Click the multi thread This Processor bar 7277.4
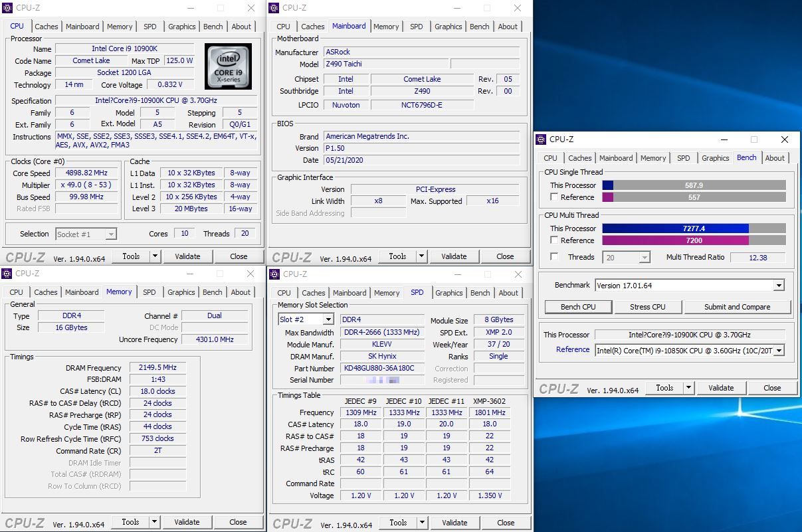 pyautogui.click(x=694, y=228)
